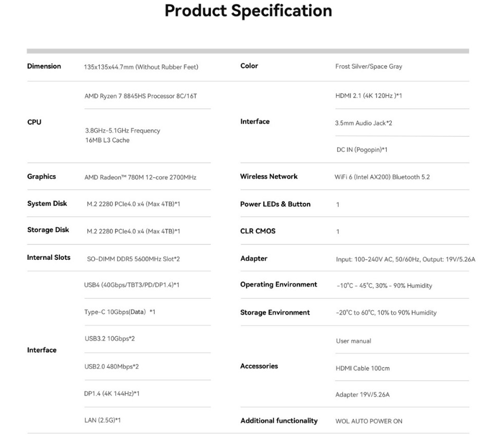Click the USB4 40Gbps interface entry

tap(132, 285)
